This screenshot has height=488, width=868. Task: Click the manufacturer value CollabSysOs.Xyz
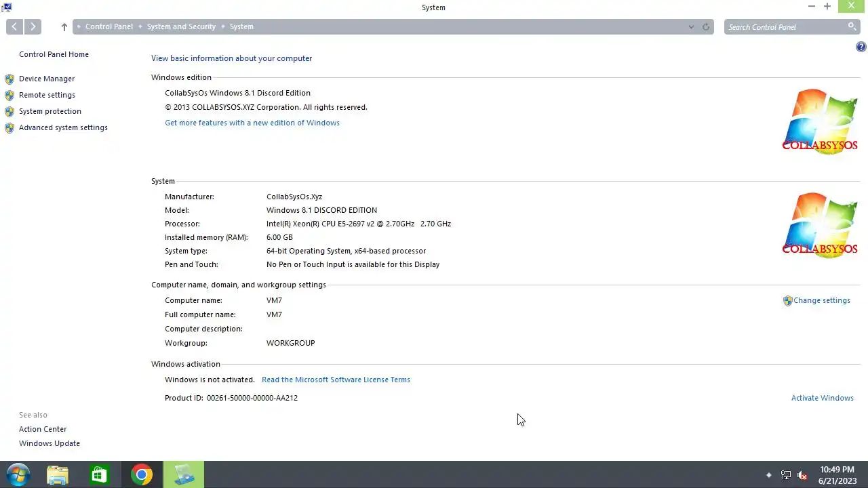294,197
